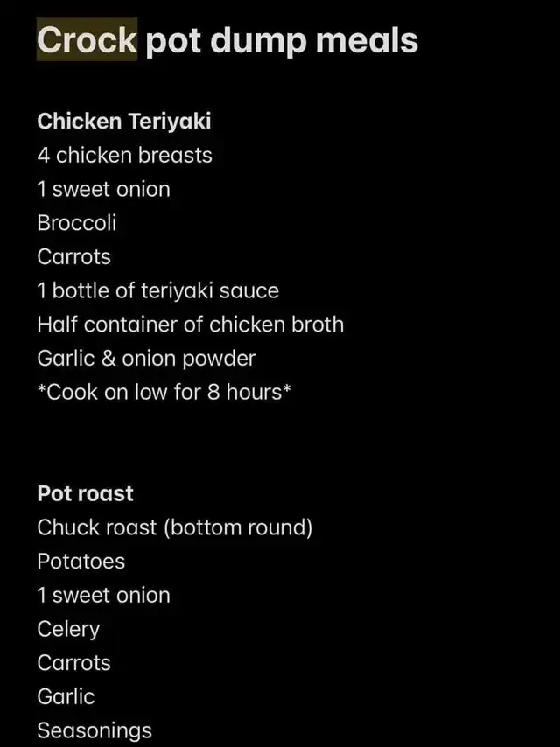Click the "Cook on low for 8 hours" note
This screenshot has height=747, width=560.
coord(164,393)
